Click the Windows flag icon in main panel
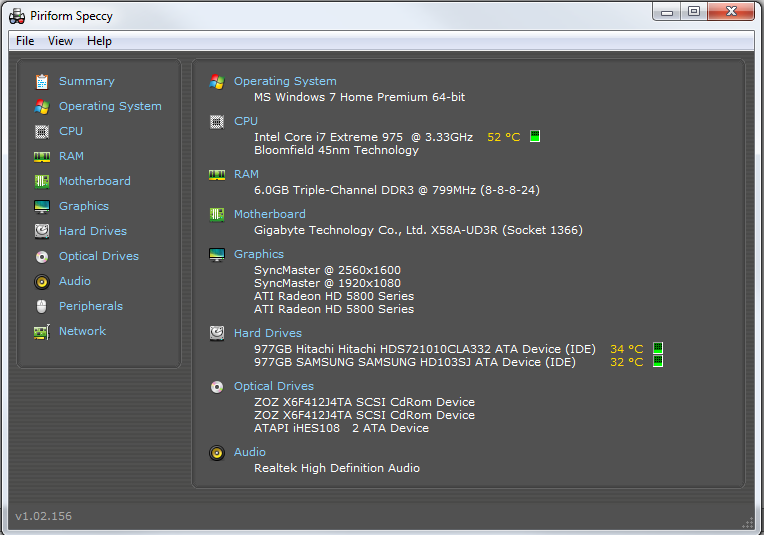This screenshot has height=535, width=765. pyautogui.click(x=217, y=81)
